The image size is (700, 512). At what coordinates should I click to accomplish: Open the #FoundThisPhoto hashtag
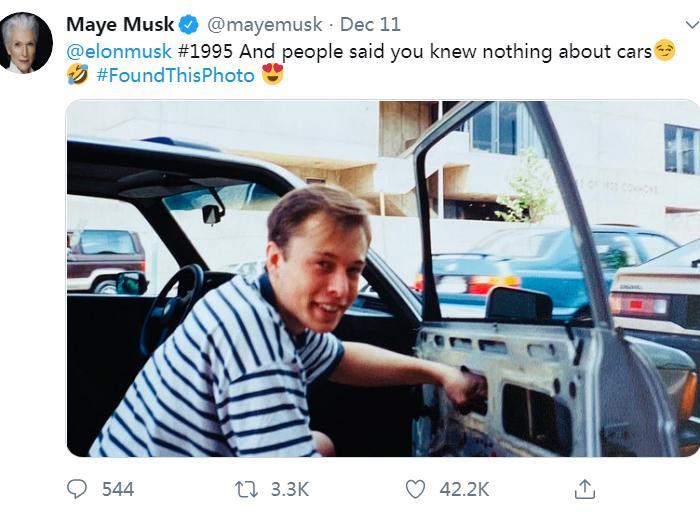click(x=175, y=75)
